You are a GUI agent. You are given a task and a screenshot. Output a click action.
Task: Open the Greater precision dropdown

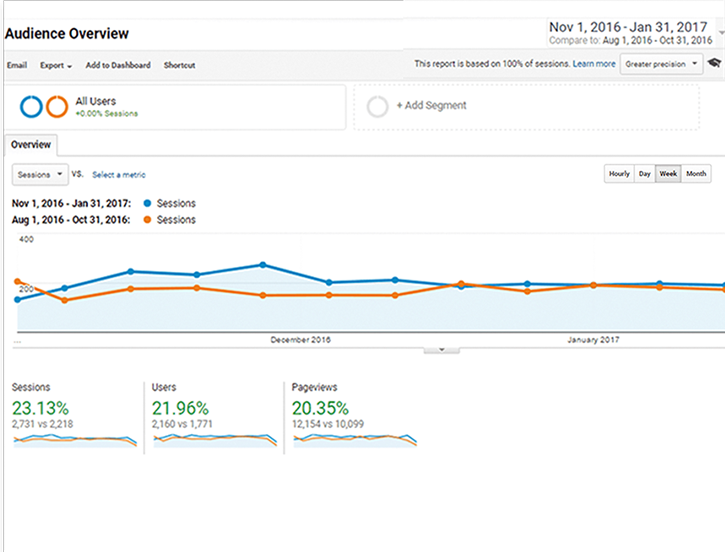[x=661, y=64]
